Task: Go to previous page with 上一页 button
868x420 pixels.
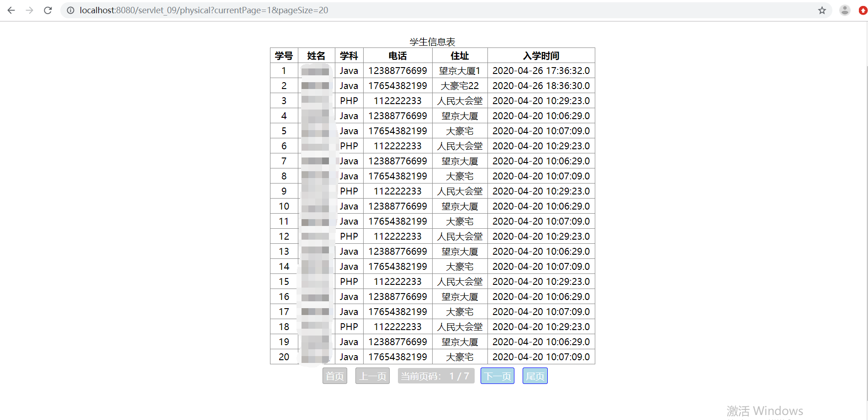Action: (x=372, y=376)
